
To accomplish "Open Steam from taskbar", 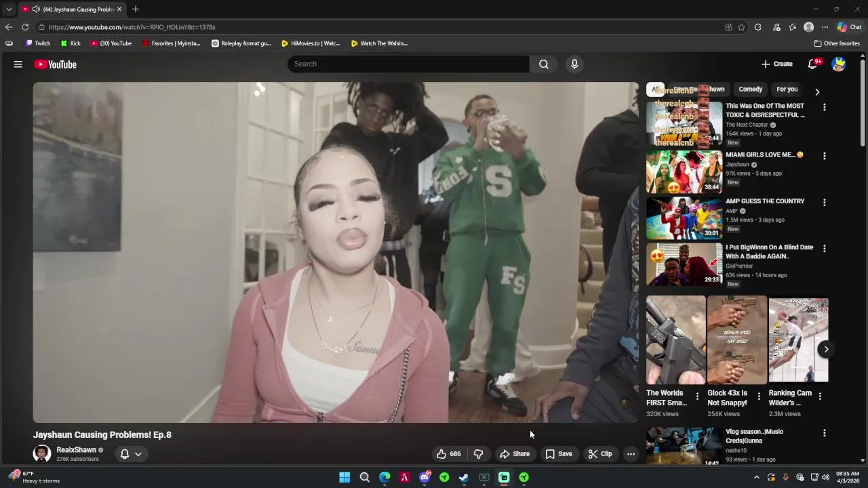I will [x=464, y=477].
